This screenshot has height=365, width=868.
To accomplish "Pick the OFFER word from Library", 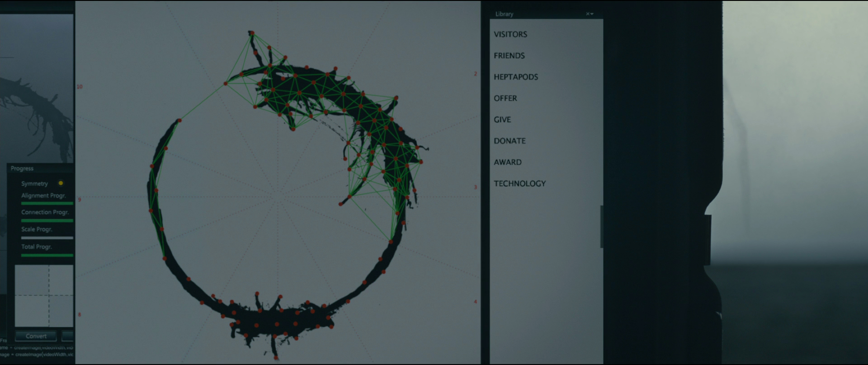I will point(505,98).
